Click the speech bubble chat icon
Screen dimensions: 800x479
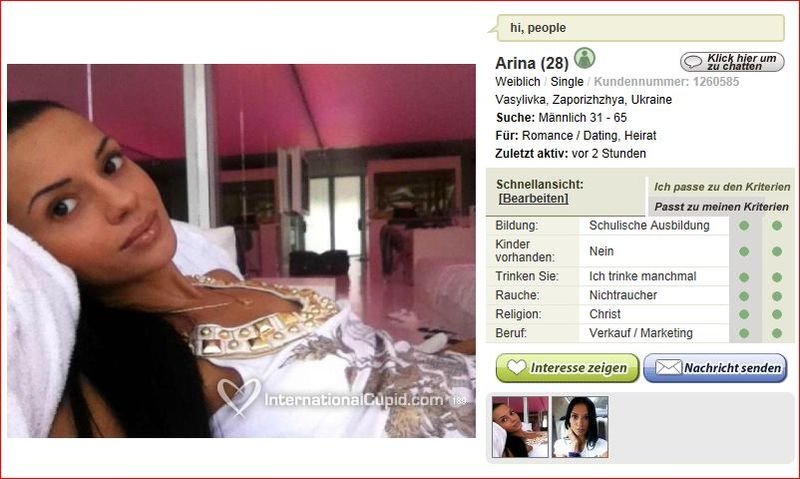pos(693,62)
